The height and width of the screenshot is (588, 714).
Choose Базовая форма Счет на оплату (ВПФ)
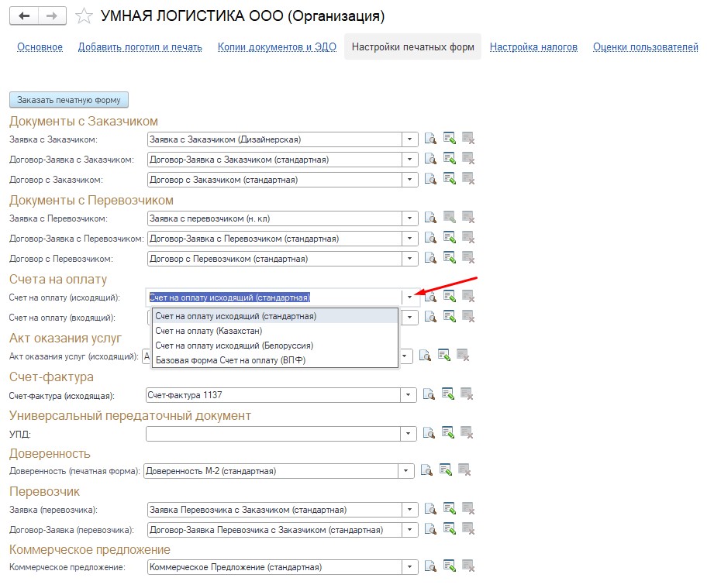coord(275,360)
